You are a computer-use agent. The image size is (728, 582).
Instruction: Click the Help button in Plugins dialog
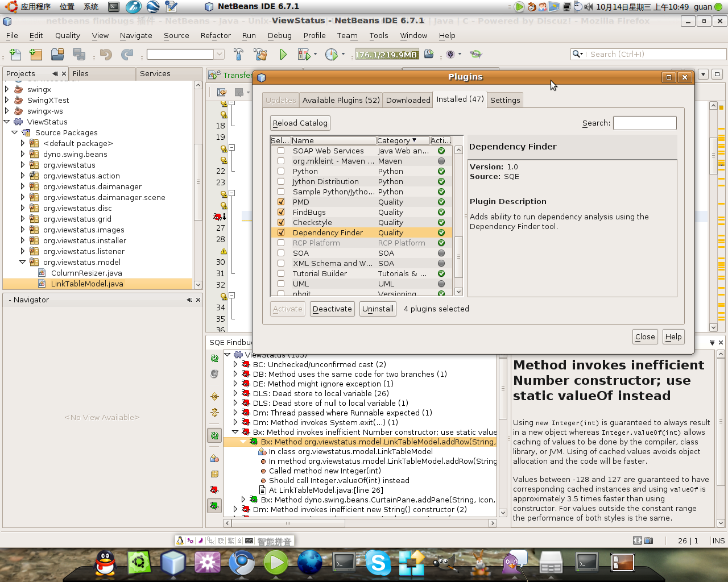673,336
